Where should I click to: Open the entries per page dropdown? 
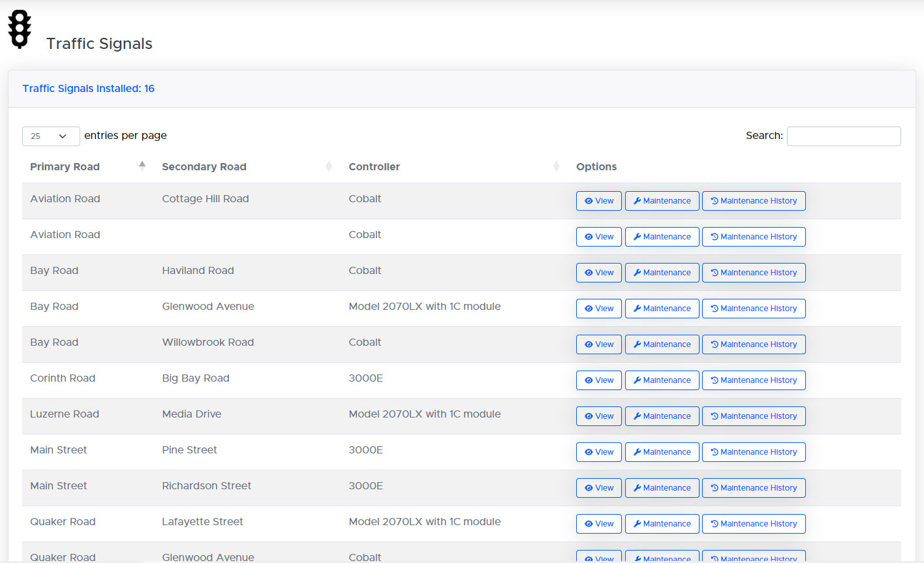(x=51, y=136)
